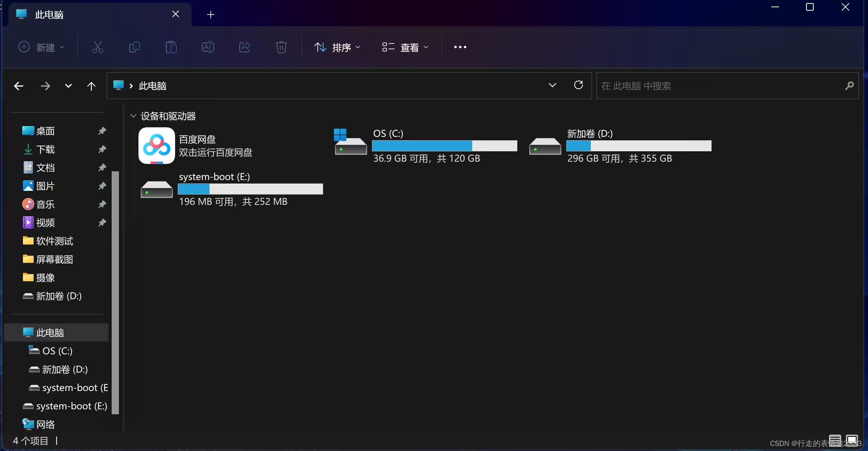Open the 排序 sort dropdown
Viewport: 868px width, 451px height.
337,47
